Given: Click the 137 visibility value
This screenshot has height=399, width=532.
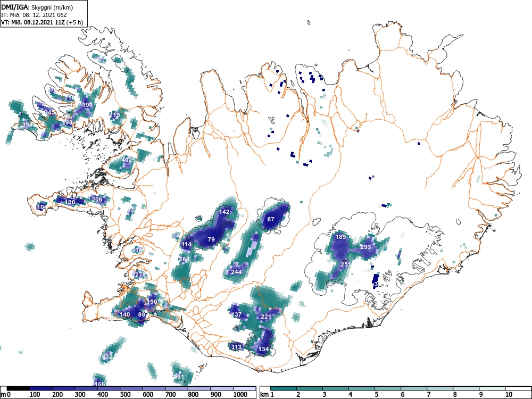Looking at the screenshot, I should [236, 314].
